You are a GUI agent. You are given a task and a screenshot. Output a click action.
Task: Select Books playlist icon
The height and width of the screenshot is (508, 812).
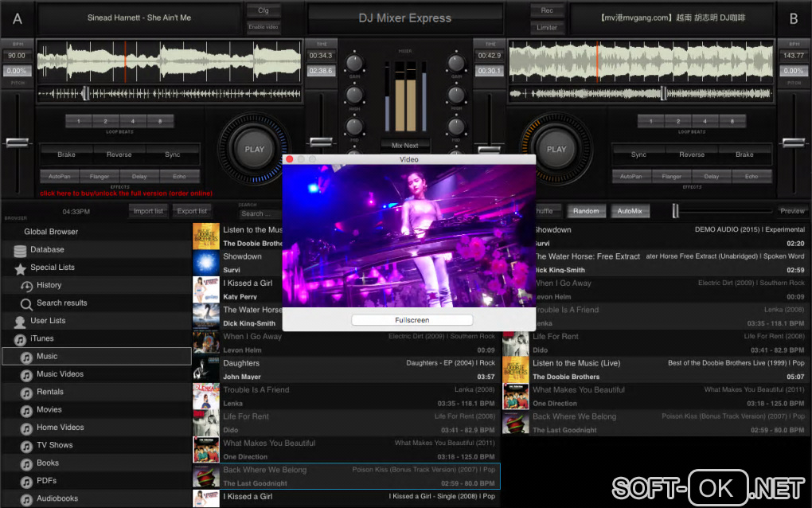26,464
